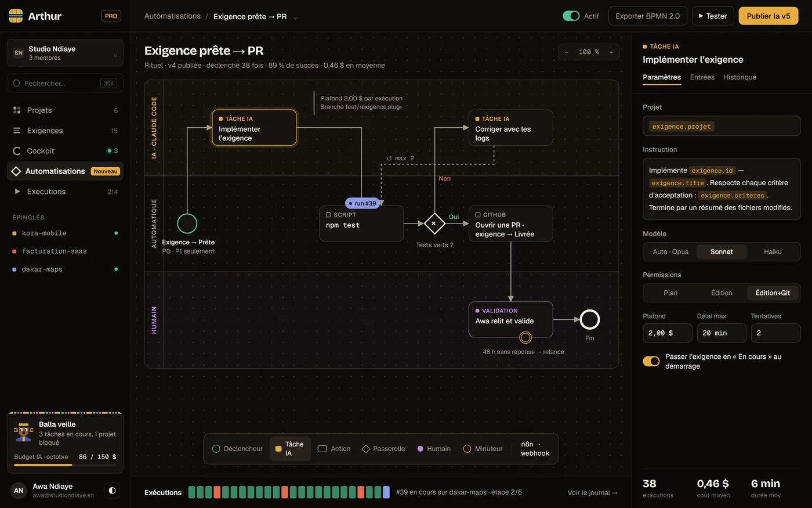This screenshot has width=812, height=508.
Task: Open Voir le journal link
Action: tap(592, 492)
